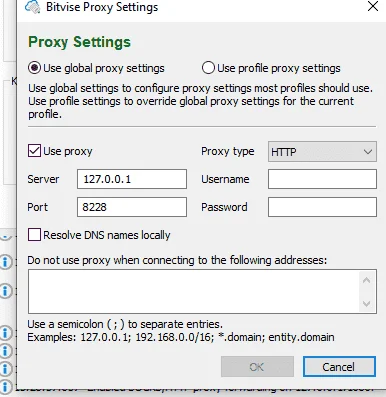
Task: Click the Bitvise title bar icon
Action: pyautogui.click(x=32, y=7)
